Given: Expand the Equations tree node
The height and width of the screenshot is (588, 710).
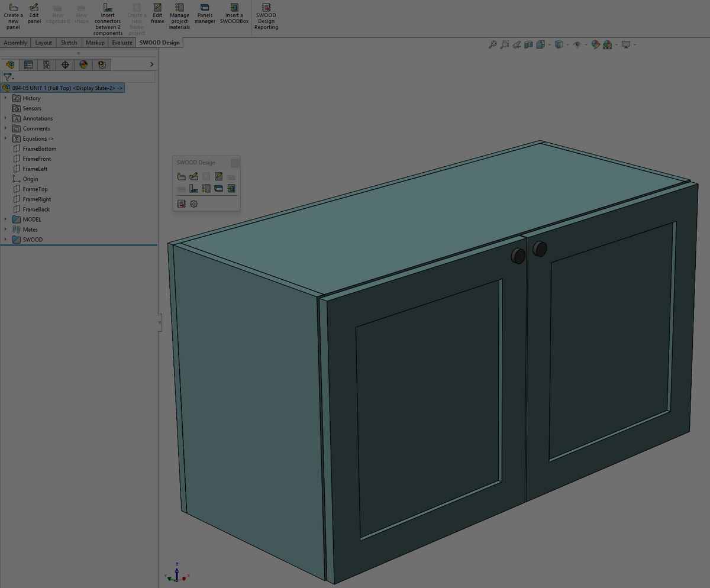Looking at the screenshot, I should 5,138.
